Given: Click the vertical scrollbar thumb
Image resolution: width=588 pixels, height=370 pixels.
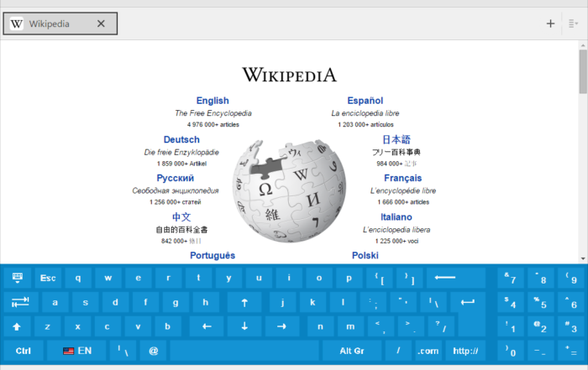Looking at the screenshot, I should pos(583,71).
